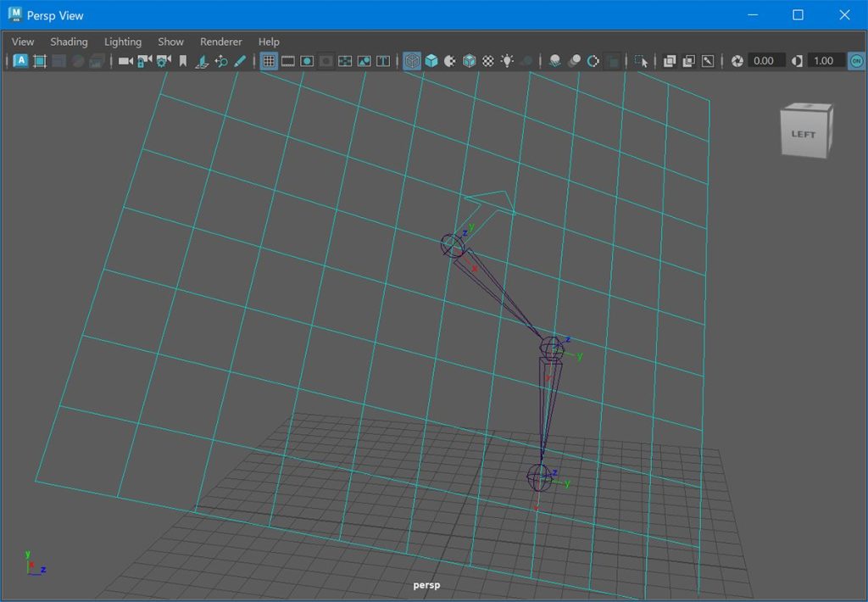Toggle the viewport Grid display
This screenshot has width=868, height=602.
coord(269,61)
